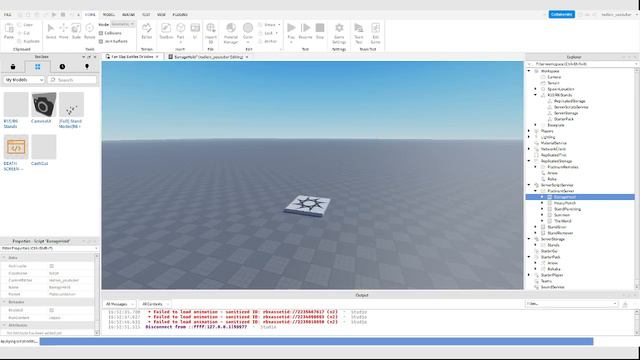The image size is (640, 360).
Task: Switch to the HOME ribbon tab
Action: pos(90,15)
